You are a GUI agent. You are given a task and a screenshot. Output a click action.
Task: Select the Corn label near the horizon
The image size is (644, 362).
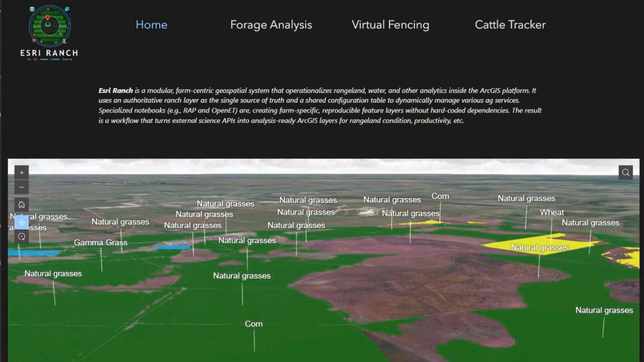[x=440, y=196]
